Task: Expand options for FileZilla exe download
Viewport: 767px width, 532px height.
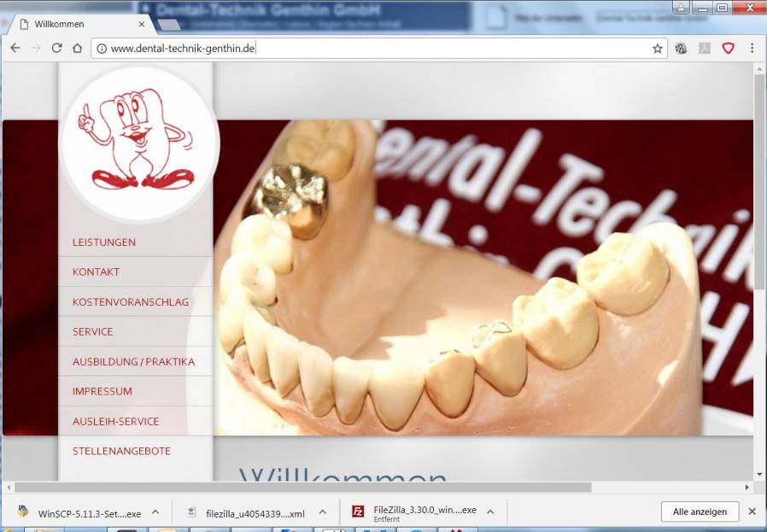Action: coord(490,512)
